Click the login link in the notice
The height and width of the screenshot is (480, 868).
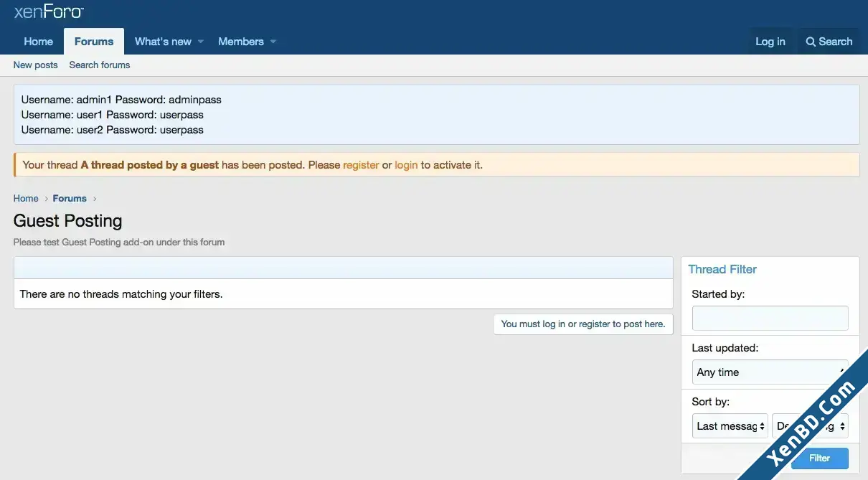pyautogui.click(x=406, y=165)
